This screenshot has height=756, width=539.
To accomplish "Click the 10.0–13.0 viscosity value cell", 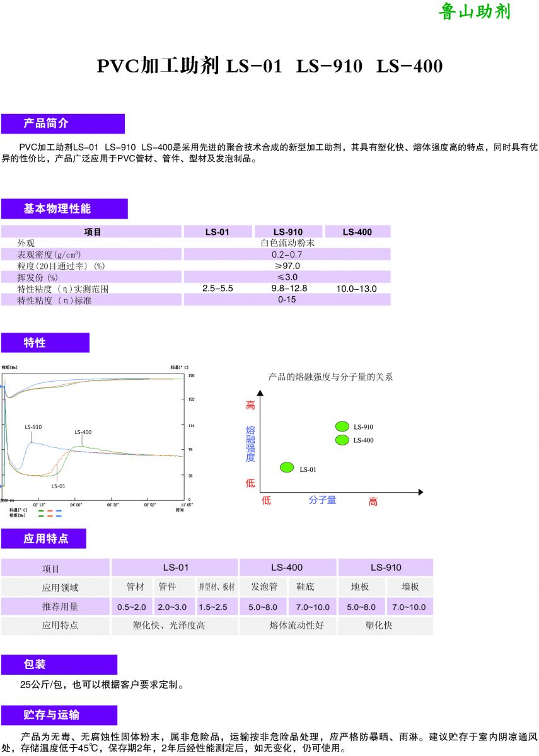I will [x=357, y=289].
